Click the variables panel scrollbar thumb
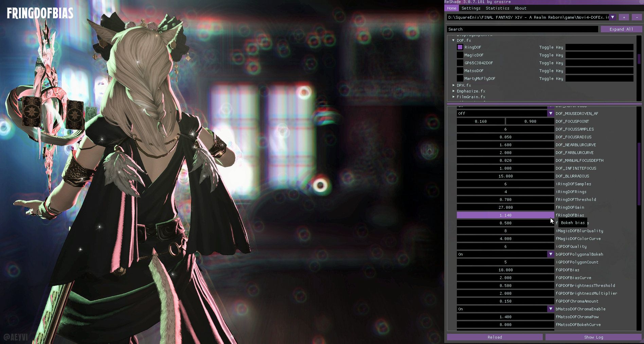The height and width of the screenshot is (344, 644). point(639,173)
